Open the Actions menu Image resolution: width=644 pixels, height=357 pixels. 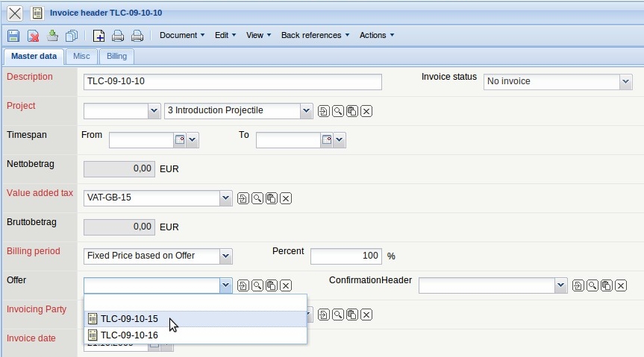click(x=376, y=35)
